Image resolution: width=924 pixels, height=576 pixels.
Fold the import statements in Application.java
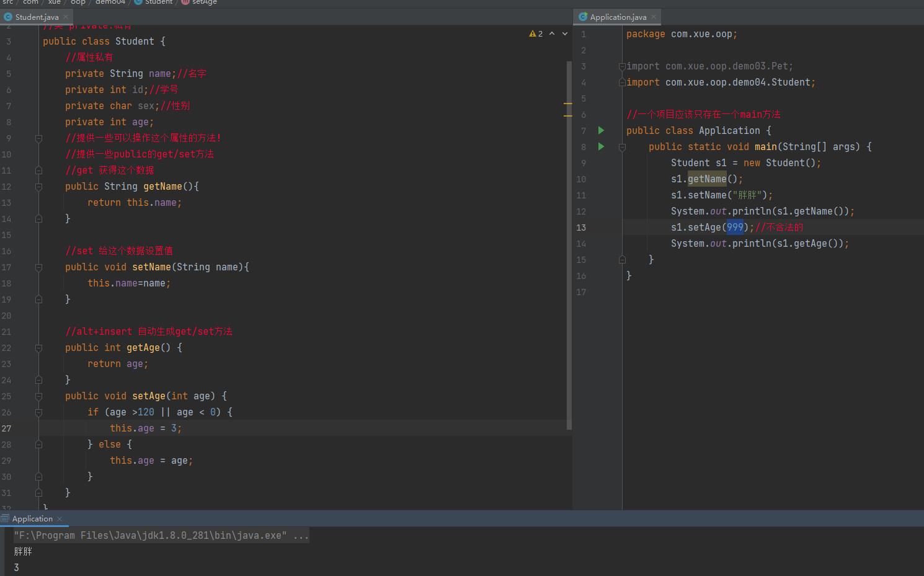coord(621,66)
